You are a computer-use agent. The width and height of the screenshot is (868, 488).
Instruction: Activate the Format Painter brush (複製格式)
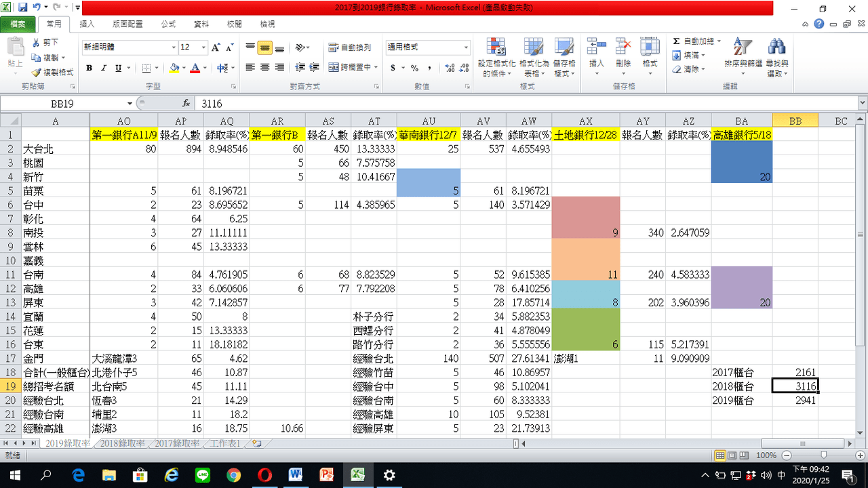(x=52, y=72)
